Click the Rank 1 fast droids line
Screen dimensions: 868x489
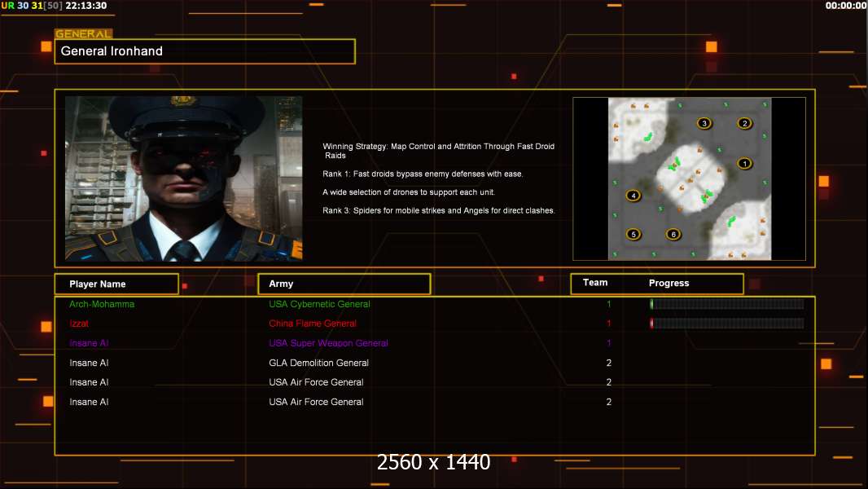[423, 174]
